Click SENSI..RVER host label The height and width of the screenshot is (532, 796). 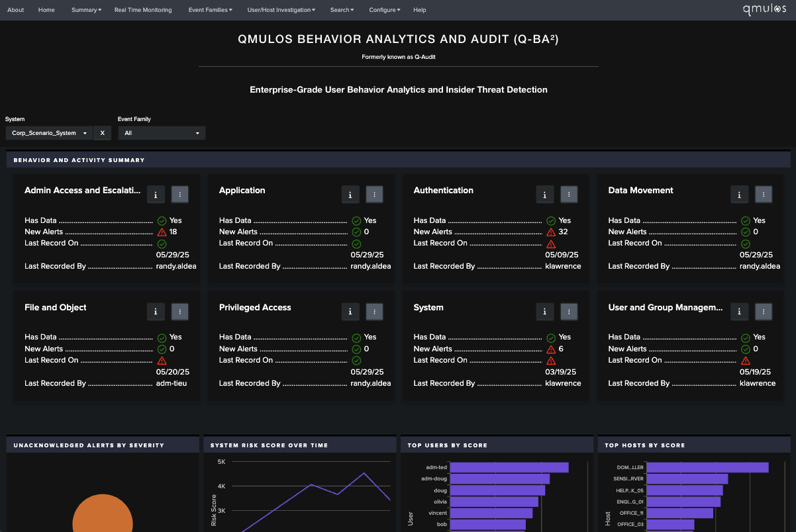[x=630, y=479]
